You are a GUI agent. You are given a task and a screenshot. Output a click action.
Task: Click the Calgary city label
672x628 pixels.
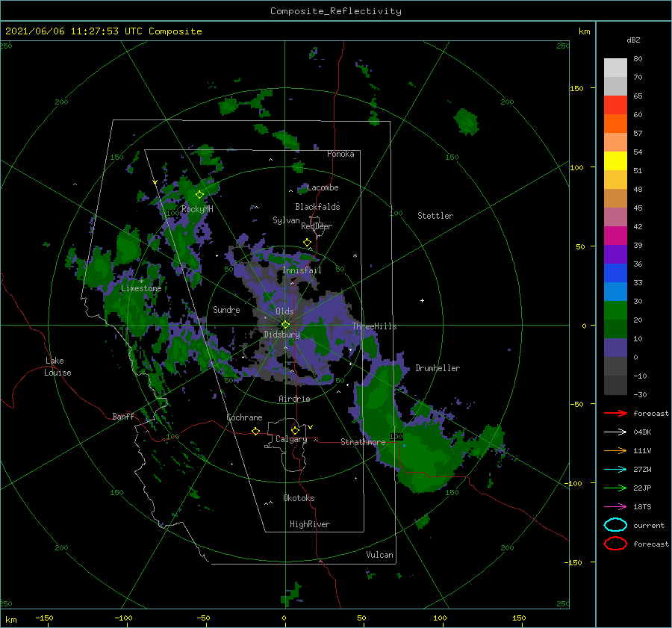point(291,439)
